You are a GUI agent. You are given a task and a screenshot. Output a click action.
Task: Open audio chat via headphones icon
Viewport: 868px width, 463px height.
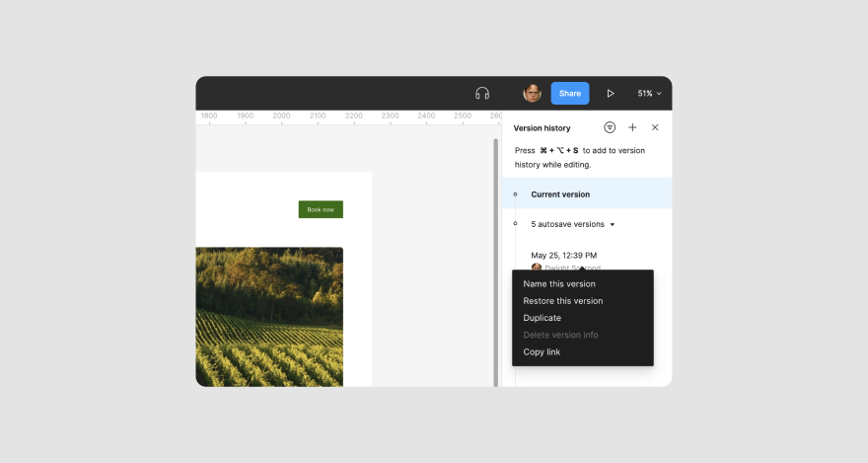(x=482, y=93)
